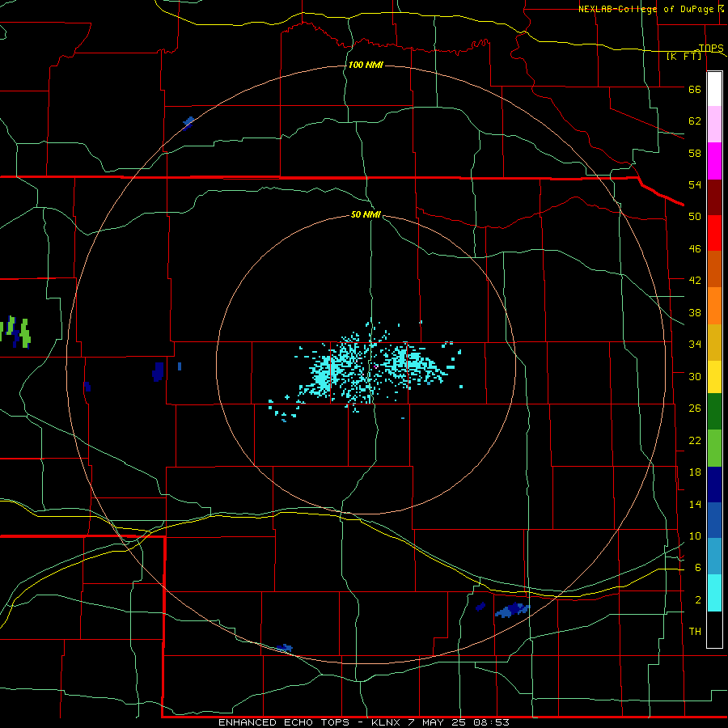Image resolution: width=728 pixels, height=728 pixels.
Task: Click the '58' legend value
Action: click(x=695, y=153)
